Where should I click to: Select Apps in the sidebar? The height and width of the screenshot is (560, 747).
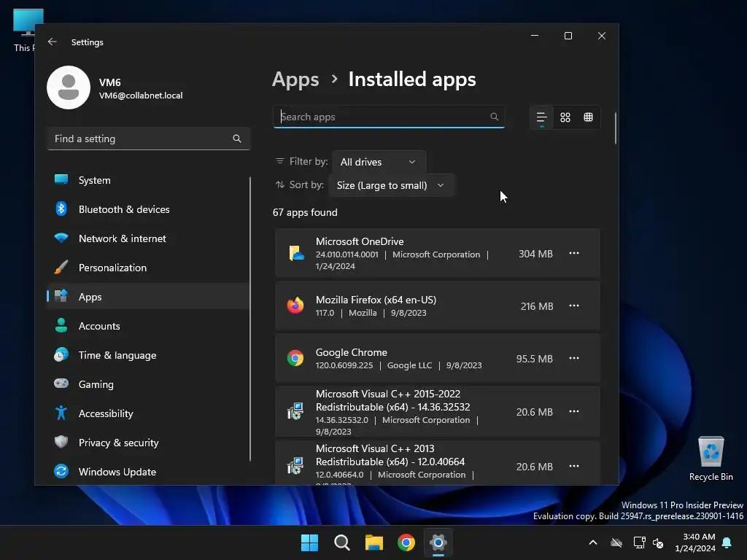(148, 296)
